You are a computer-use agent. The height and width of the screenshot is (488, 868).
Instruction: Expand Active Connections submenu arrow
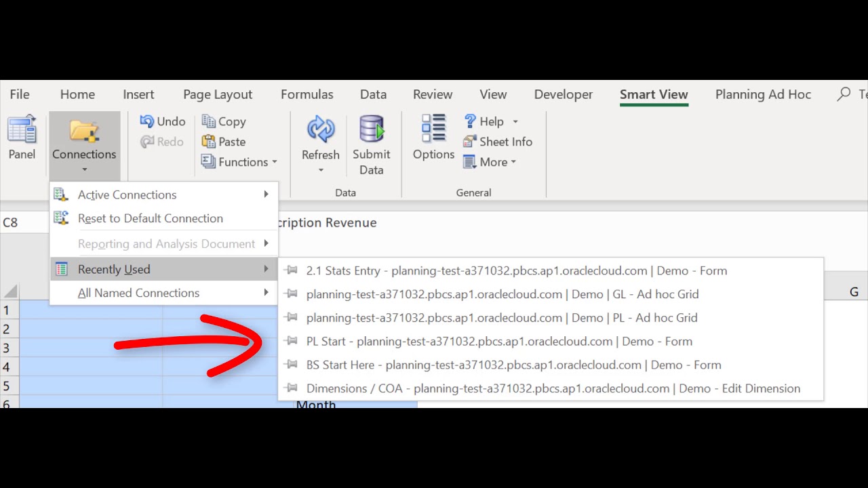pyautogui.click(x=266, y=195)
